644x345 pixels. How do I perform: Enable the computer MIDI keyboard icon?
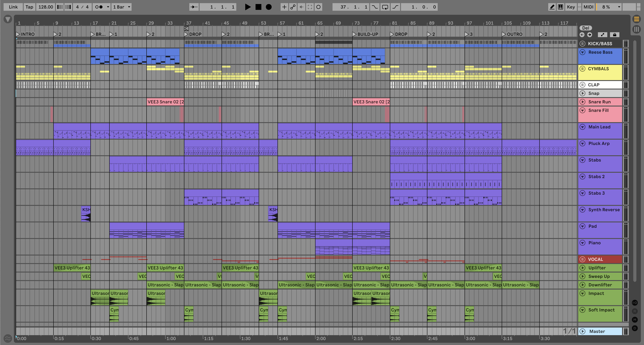pos(561,7)
